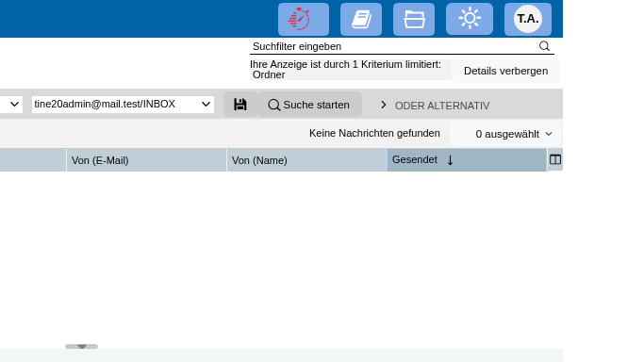The width and height of the screenshot is (644, 362).
Task: Sort by Gesendet column header
Action: tap(467, 160)
